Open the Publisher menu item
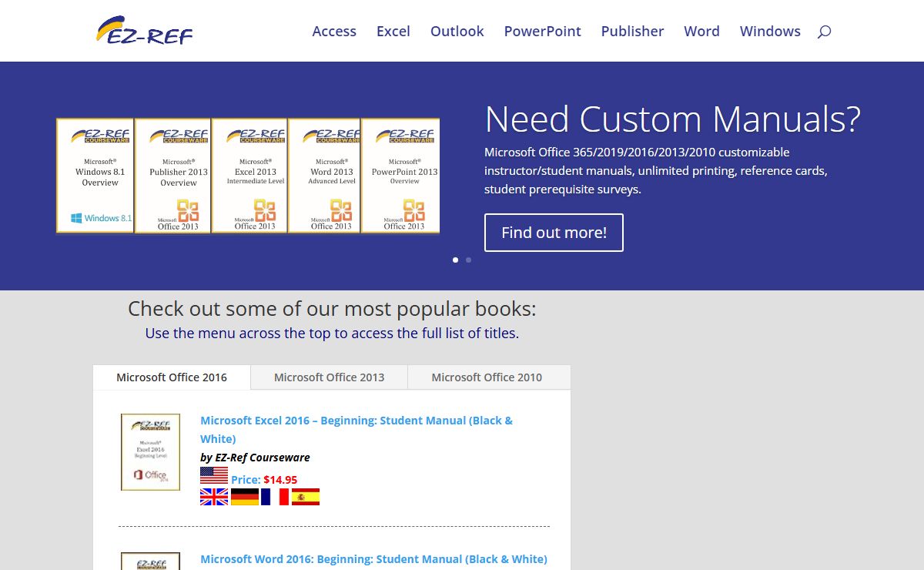The height and width of the screenshot is (570, 924). coord(633,32)
